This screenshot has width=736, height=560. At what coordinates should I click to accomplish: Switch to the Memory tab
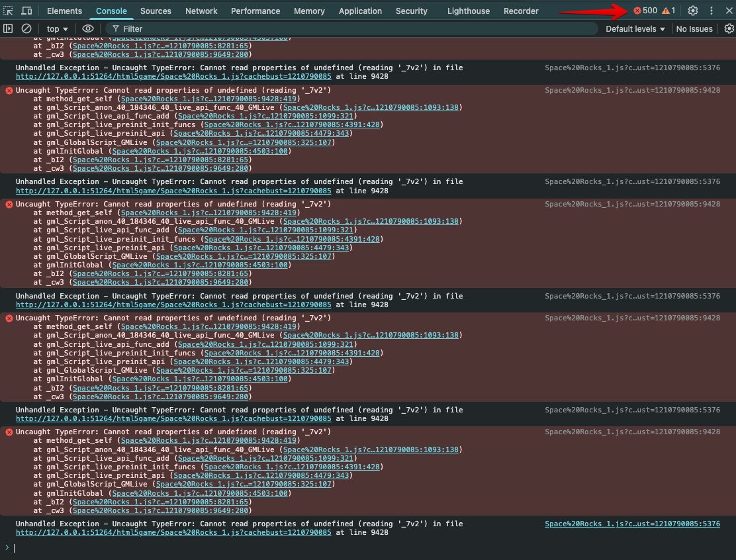pos(309,11)
